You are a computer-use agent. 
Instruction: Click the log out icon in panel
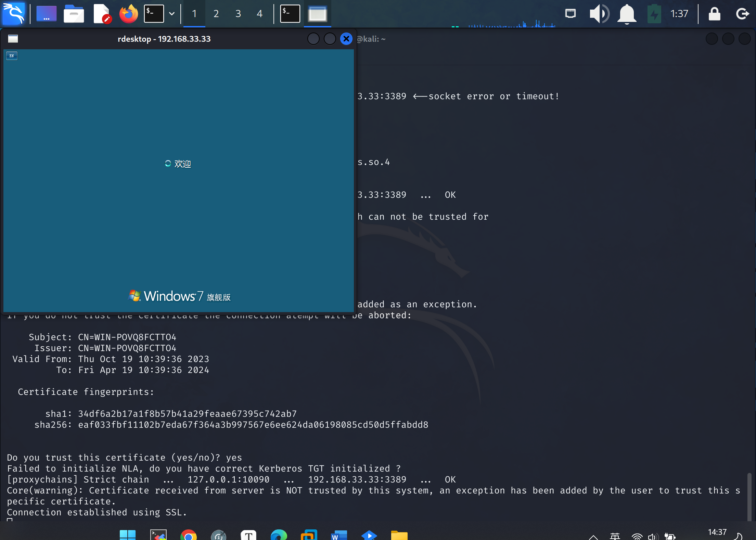742,14
